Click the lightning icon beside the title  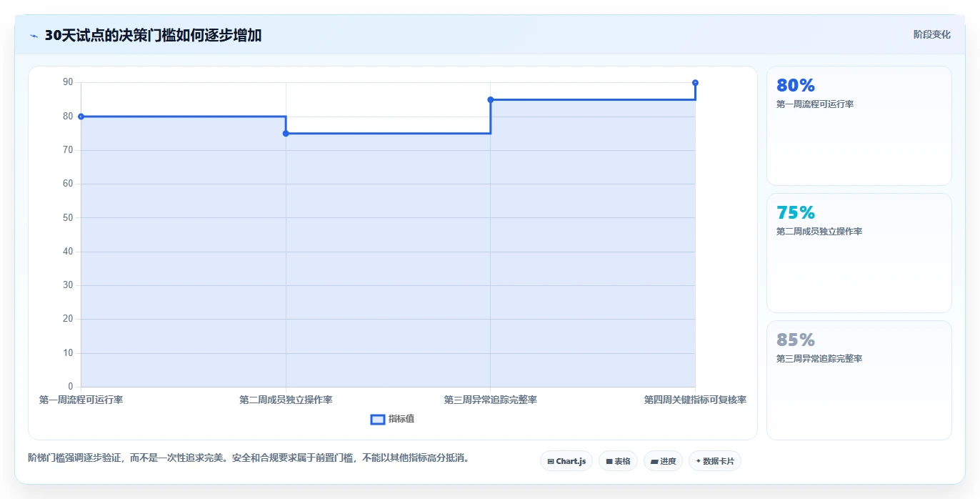click(x=34, y=36)
